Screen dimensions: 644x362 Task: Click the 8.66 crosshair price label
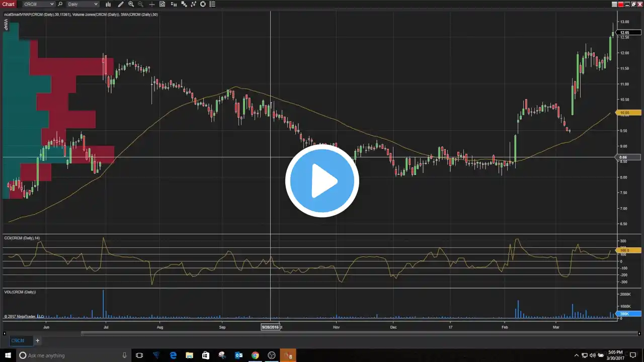pos(628,157)
